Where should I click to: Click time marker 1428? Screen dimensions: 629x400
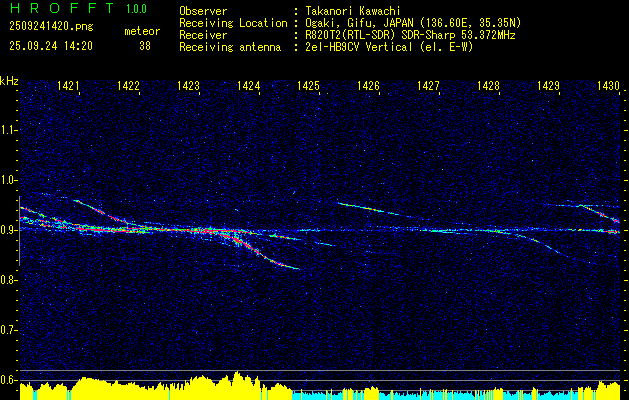tap(488, 85)
